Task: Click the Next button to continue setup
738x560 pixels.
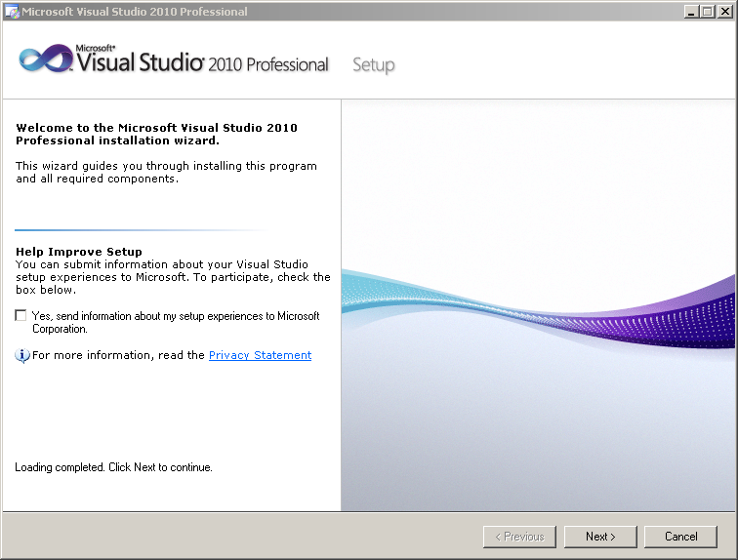Action: pyautogui.click(x=600, y=537)
